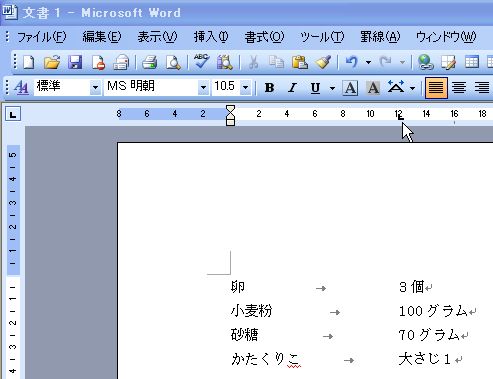Click the text 70 グラム
Viewport: 493px width, 379px height.
(429, 335)
